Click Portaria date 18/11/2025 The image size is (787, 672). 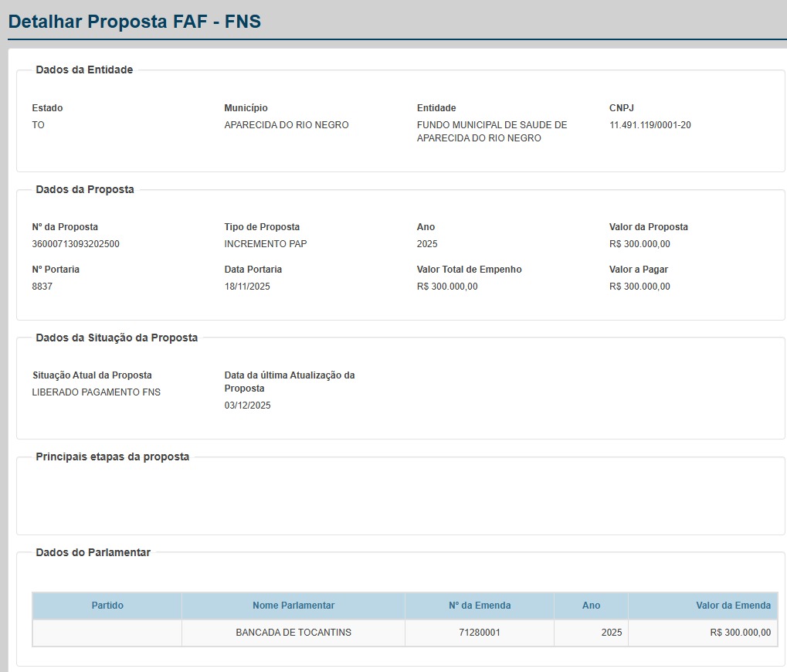pyautogui.click(x=247, y=287)
